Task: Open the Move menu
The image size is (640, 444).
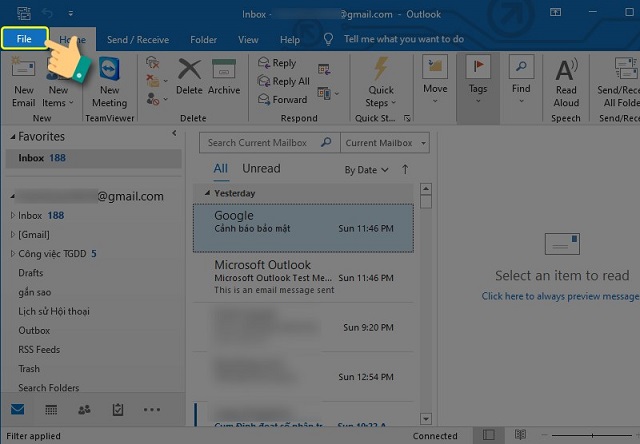Action: pyautogui.click(x=435, y=80)
